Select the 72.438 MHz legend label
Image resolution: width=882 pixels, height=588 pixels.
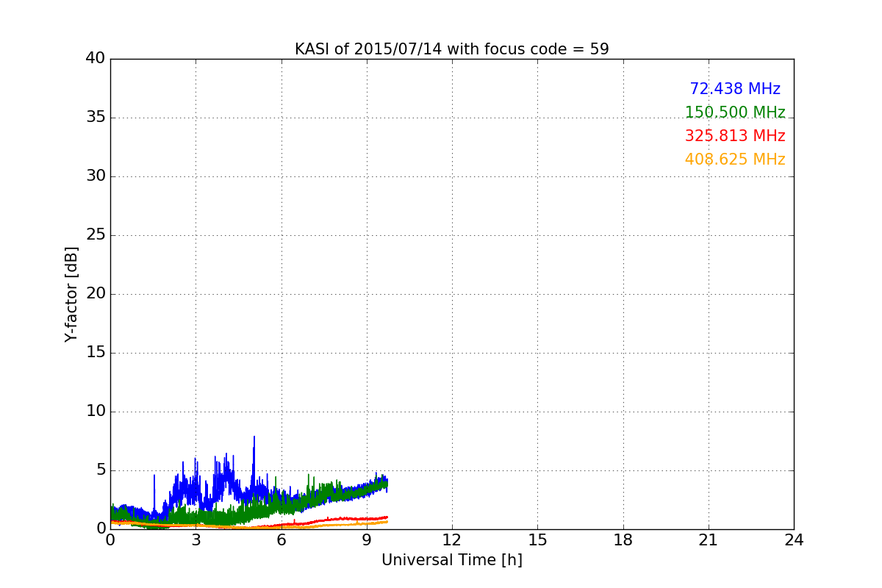click(x=735, y=89)
